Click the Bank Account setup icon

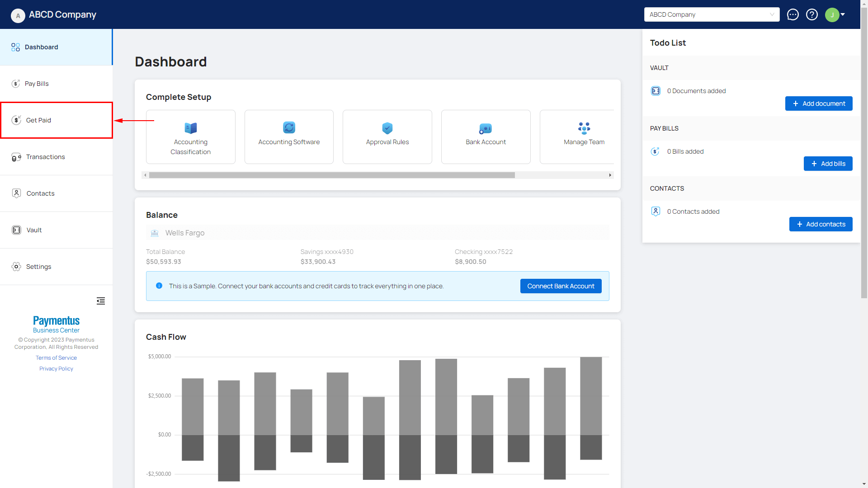pos(486,129)
